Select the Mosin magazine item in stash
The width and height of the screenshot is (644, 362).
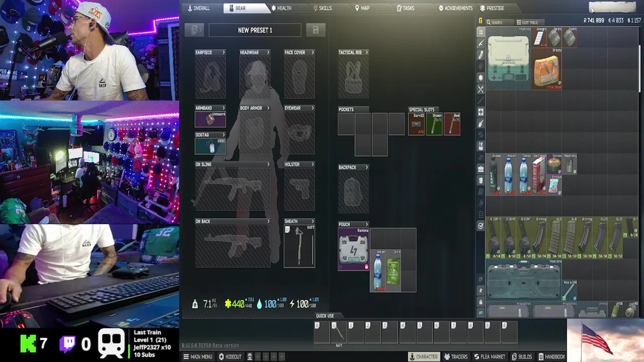coord(570,290)
